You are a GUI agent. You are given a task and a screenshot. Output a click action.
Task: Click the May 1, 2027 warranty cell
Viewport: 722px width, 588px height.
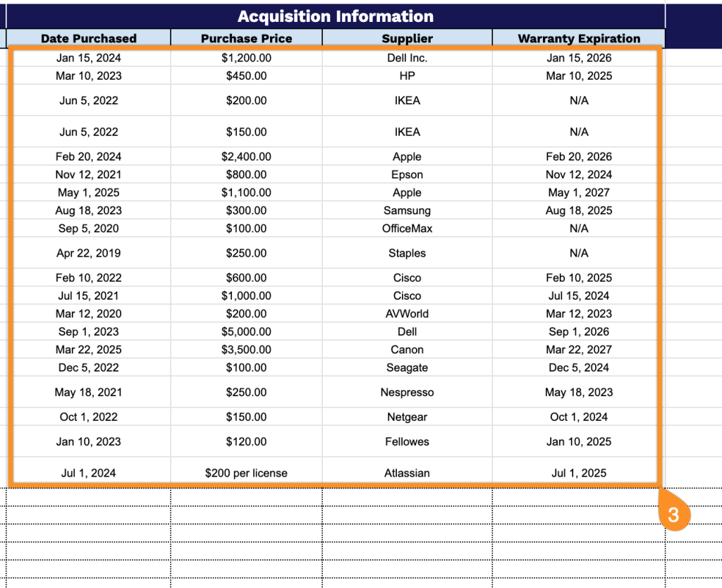(579, 192)
